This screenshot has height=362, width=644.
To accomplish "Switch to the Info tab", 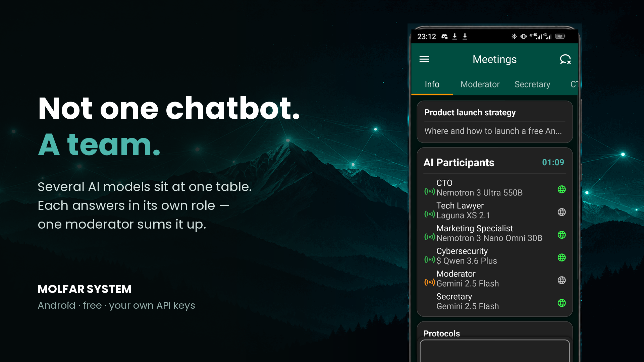I will click(432, 84).
